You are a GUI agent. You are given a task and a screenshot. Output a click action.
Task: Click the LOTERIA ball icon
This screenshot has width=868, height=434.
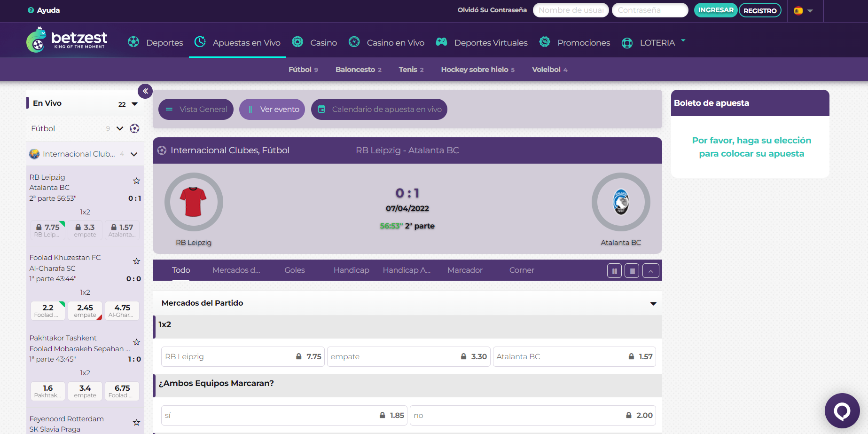[x=627, y=43]
